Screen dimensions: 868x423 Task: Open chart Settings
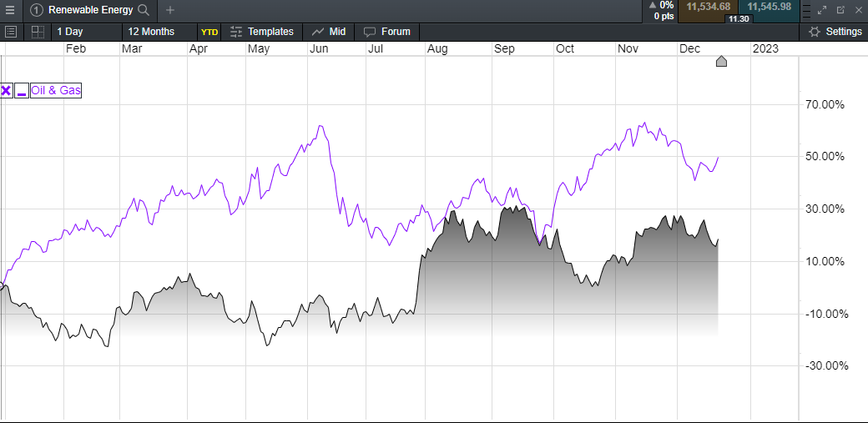(x=834, y=32)
